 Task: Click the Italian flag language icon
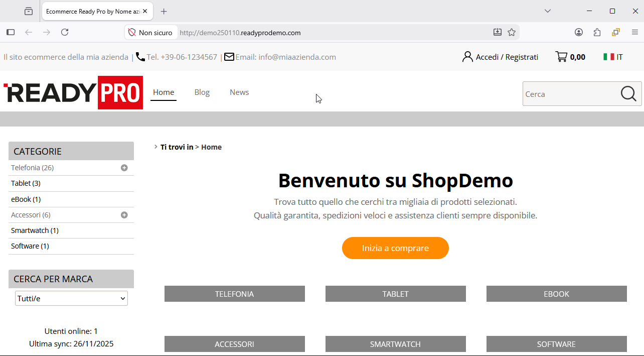pos(608,57)
